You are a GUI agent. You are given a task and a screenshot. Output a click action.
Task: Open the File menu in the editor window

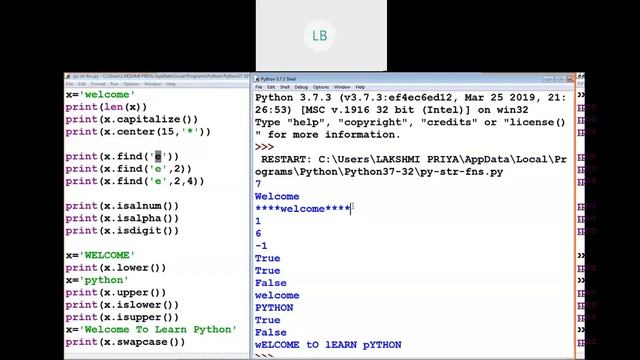coord(69,84)
